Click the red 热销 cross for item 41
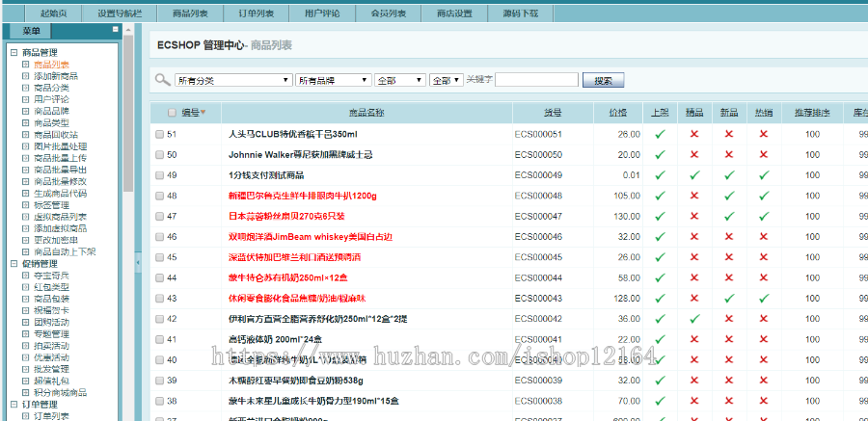Viewport: 868px width, 421px height. point(764,339)
